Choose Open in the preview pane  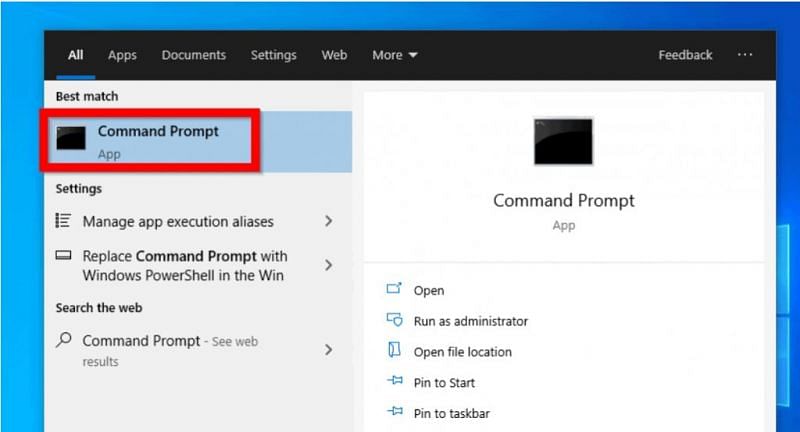(429, 291)
